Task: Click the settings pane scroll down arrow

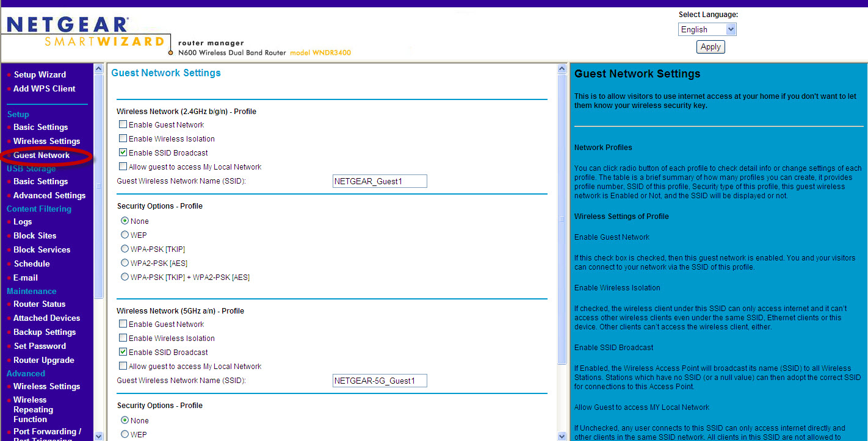Action: click(x=563, y=436)
